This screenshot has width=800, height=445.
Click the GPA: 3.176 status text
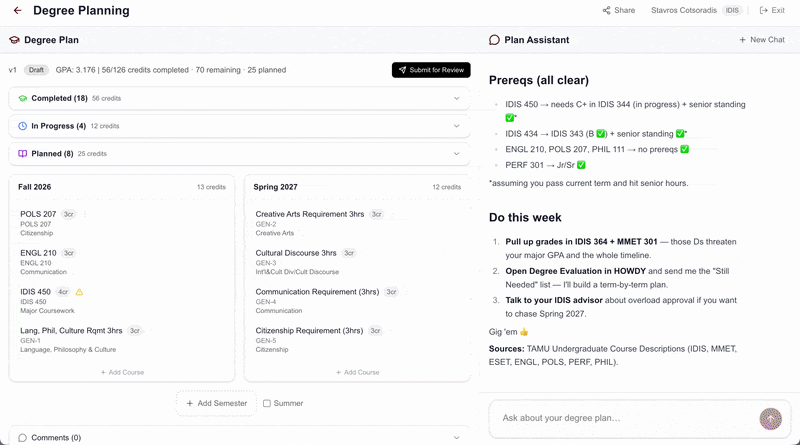point(76,70)
